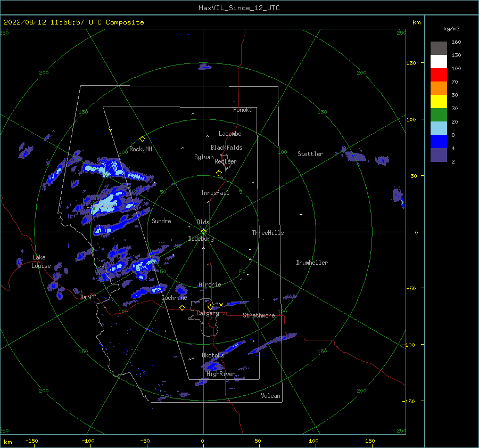
Task: Click the yellow diamond marker in Calgary
Action: [210, 307]
